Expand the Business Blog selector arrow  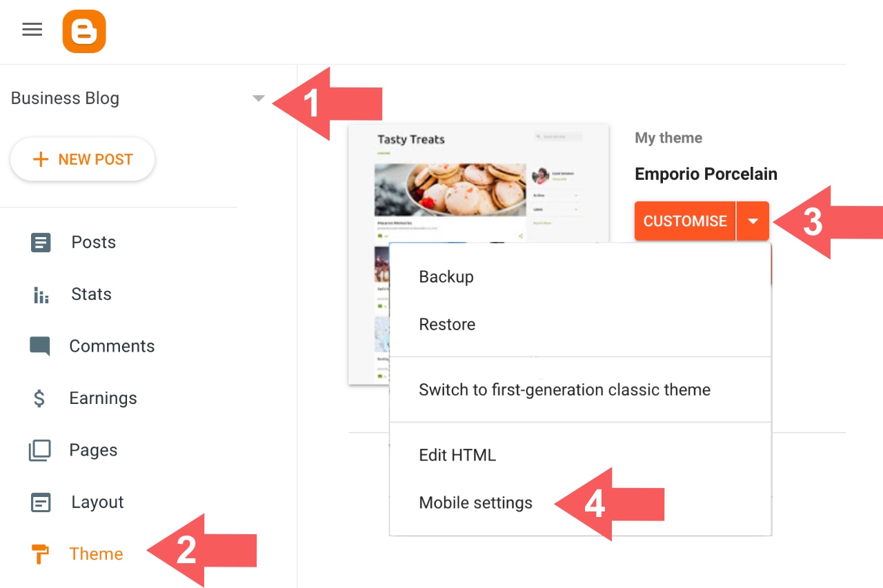click(x=259, y=99)
